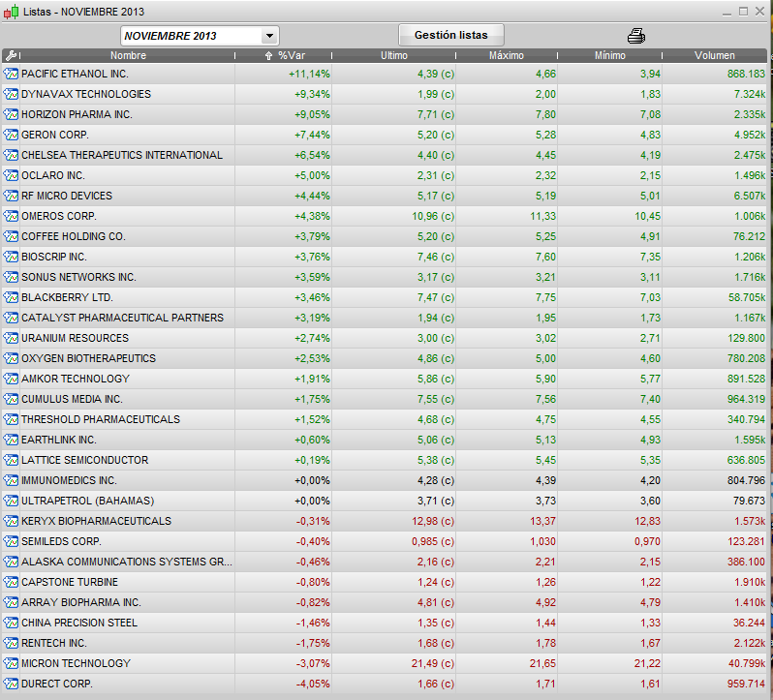Click the -4,05% variation of Durect Corp.
The image size is (773, 700).
click(x=313, y=684)
